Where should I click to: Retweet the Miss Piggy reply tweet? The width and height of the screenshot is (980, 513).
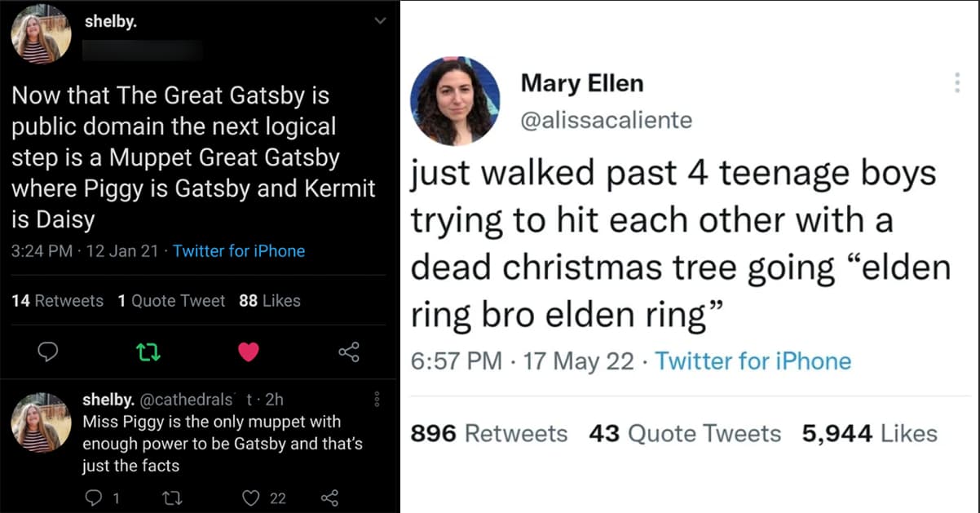point(171,498)
